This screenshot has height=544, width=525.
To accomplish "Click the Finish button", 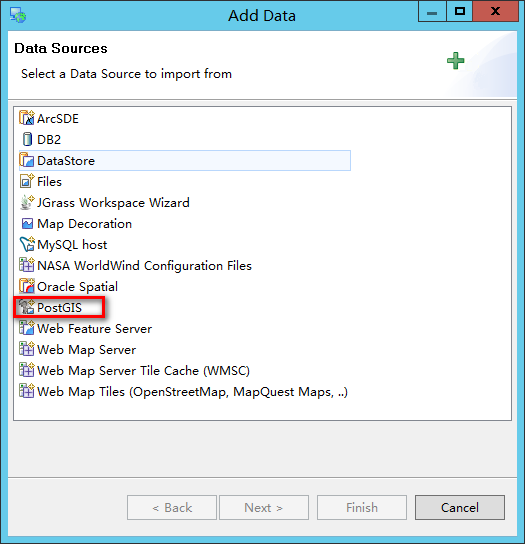I will pyautogui.click(x=362, y=508).
